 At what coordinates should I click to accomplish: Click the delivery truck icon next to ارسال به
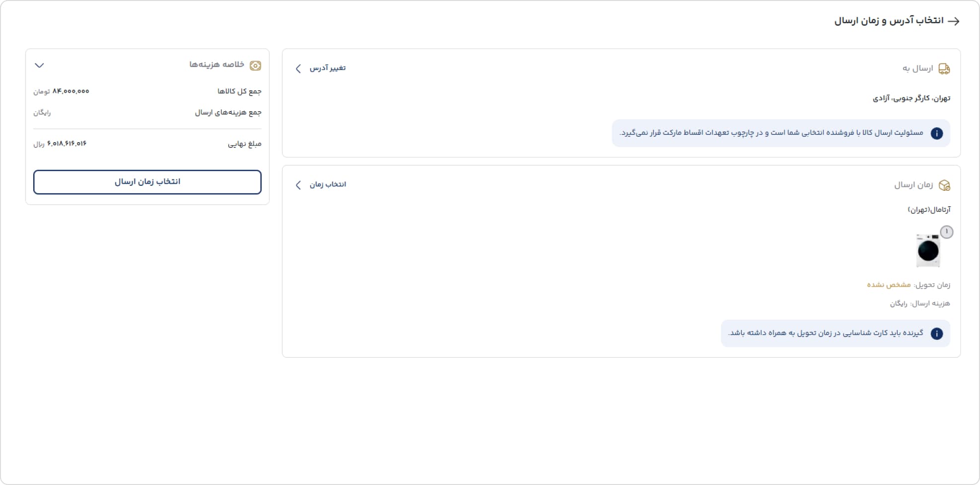pyautogui.click(x=944, y=69)
